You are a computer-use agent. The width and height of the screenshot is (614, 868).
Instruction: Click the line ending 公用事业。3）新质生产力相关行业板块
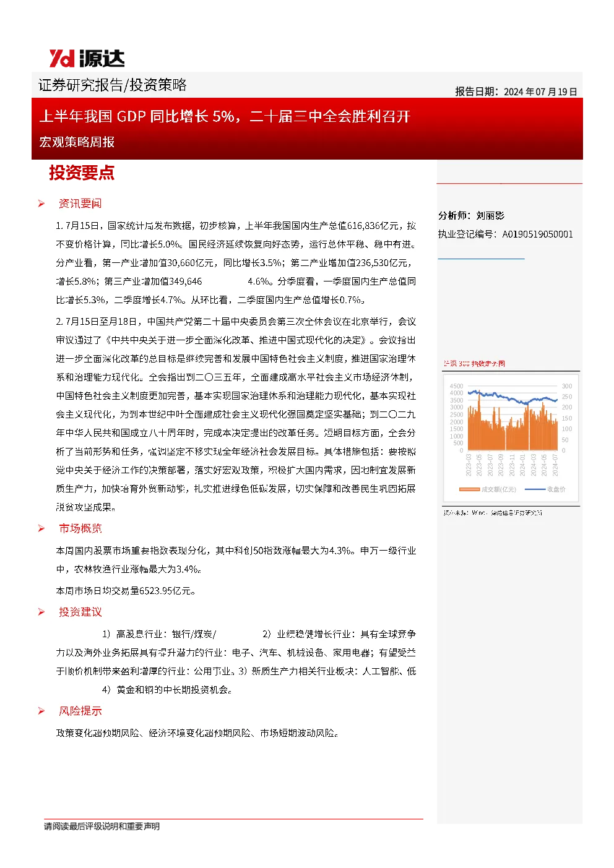236,671
